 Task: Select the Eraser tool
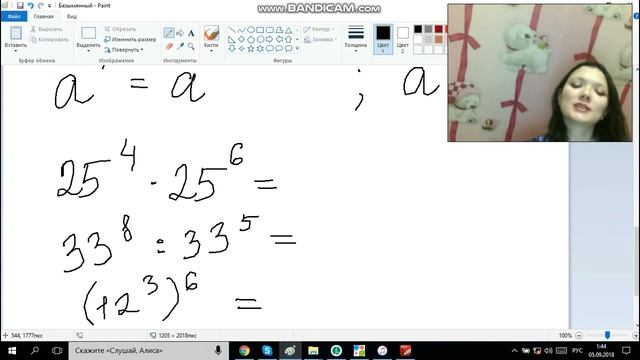click(x=169, y=46)
